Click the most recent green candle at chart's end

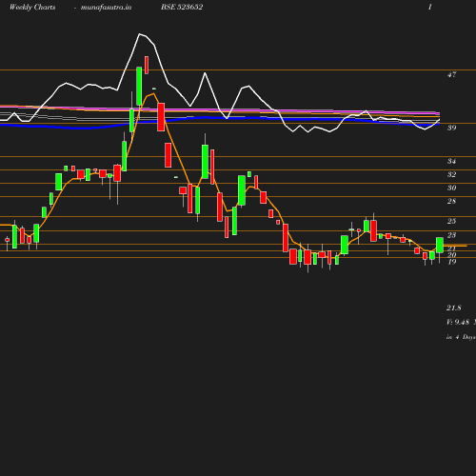[440, 245]
